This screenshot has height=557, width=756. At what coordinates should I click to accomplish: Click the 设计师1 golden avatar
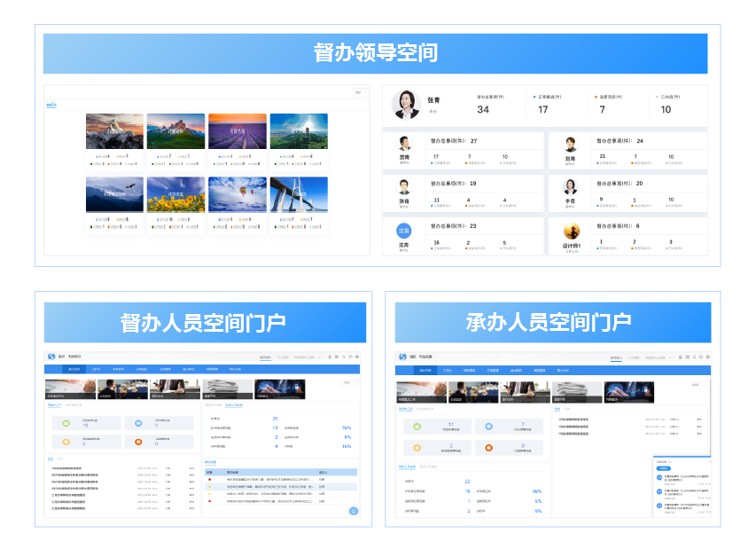(572, 231)
